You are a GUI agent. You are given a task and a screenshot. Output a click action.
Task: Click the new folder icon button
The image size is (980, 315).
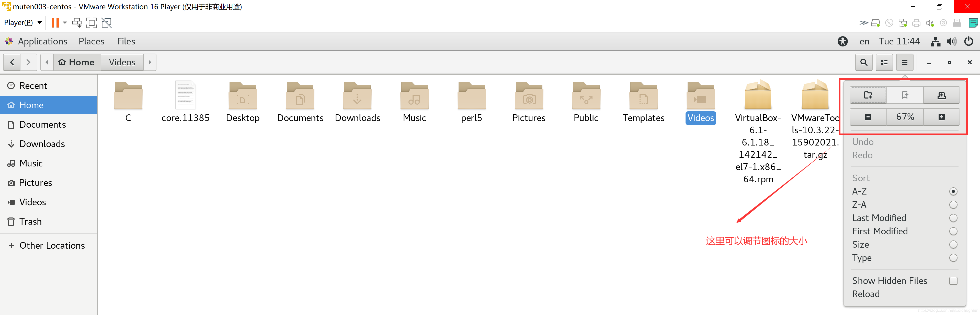point(868,95)
